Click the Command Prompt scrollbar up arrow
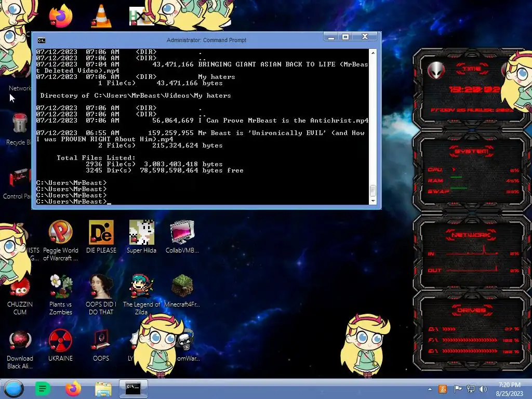The width and height of the screenshot is (532, 399). pos(373,53)
